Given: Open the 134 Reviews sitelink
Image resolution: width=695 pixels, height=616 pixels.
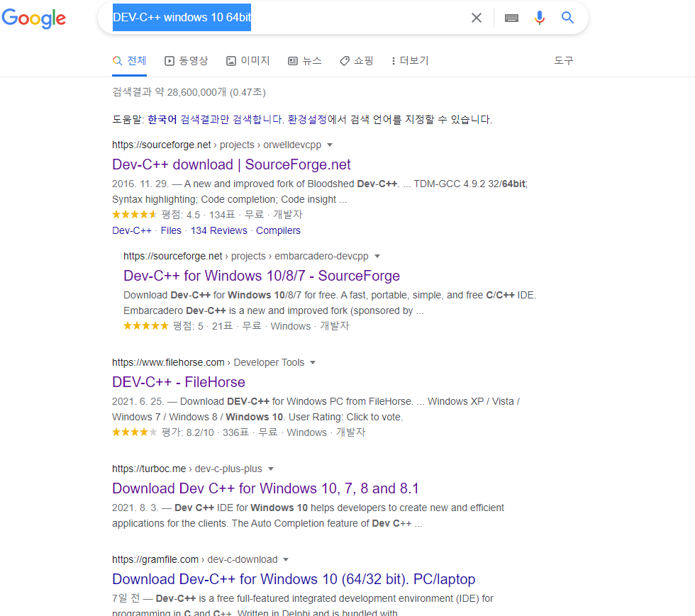Looking at the screenshot, I should click(x=219, y=230).
